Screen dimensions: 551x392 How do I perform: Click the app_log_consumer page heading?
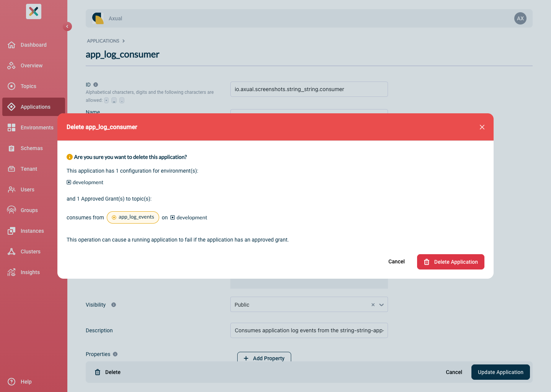[x=122, y=54]
